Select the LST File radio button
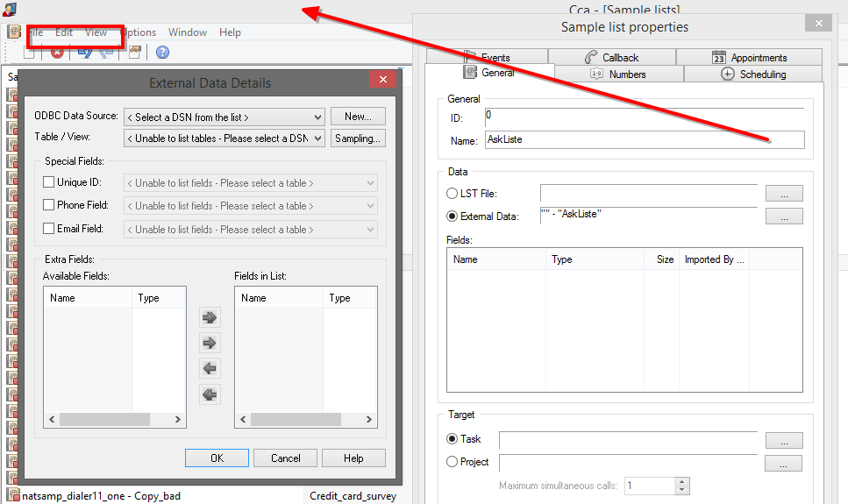Viewport: 848px width, 504px height. click(453, 194)
